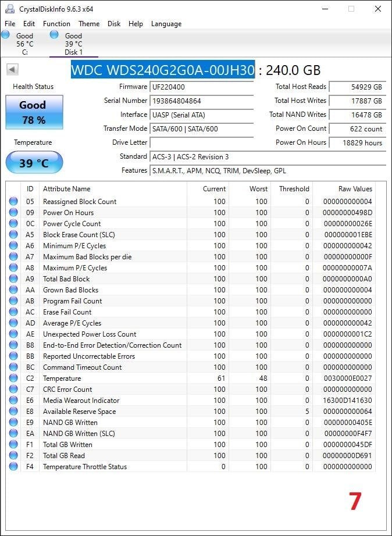This screenshot has width=392, height=536.
Task: Click the CrystalDiskInfo app icon in title bar
Action: 9,9
